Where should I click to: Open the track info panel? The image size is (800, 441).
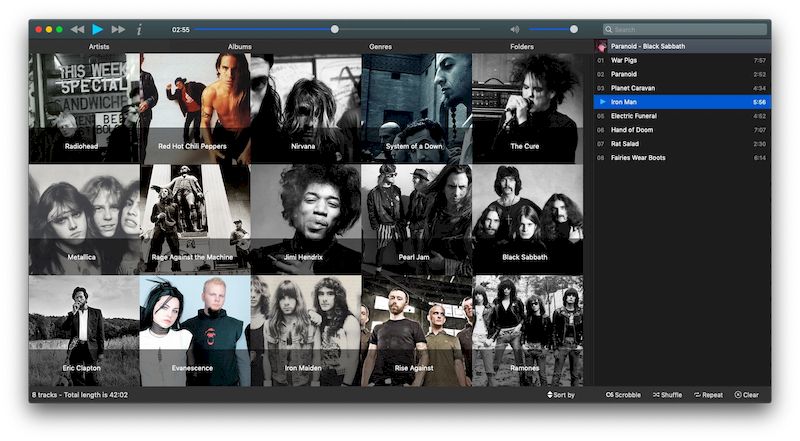coord(139,30)
